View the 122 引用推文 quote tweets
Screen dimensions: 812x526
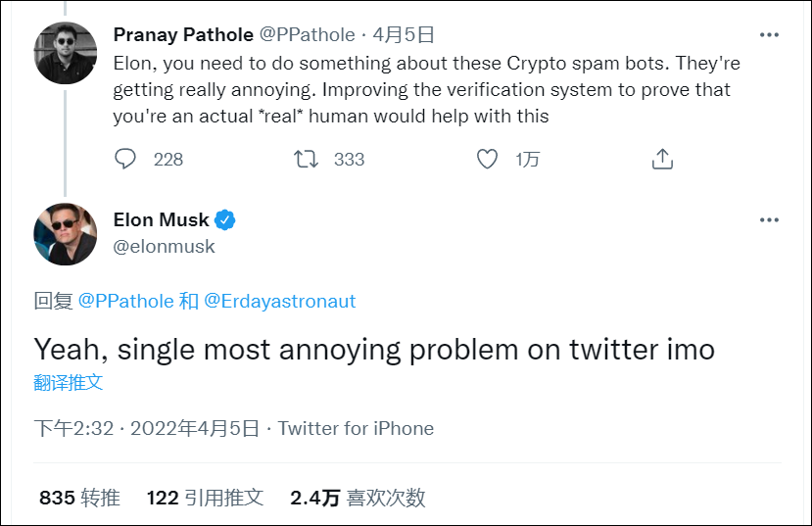click(x=205, y=498)
